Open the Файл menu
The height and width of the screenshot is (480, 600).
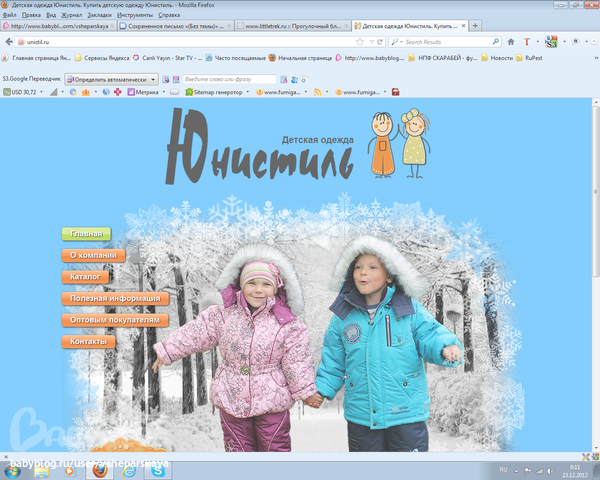pyautogui.click(x=10, y=16)
